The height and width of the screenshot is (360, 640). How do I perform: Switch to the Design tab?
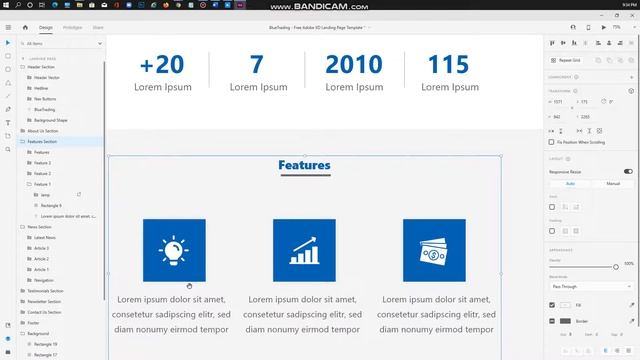tap(46, 27)
